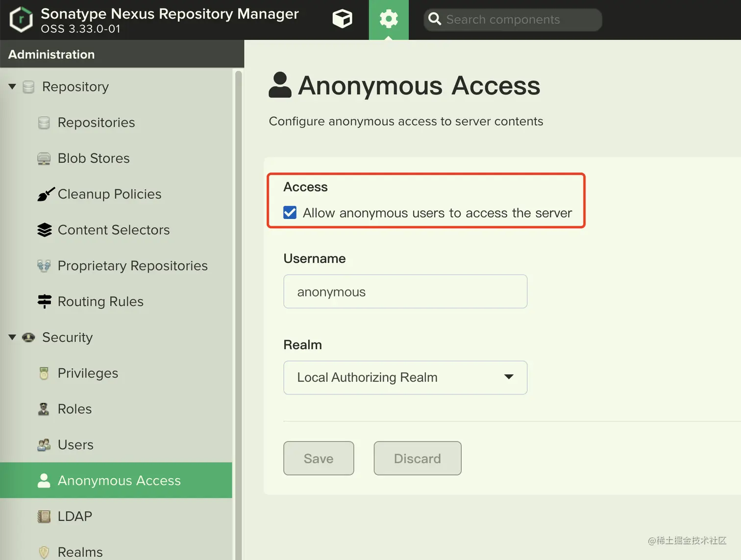The image size is (741, 560).
Task: Select Anonymous Access in sidebar
Action: [116, 481]
